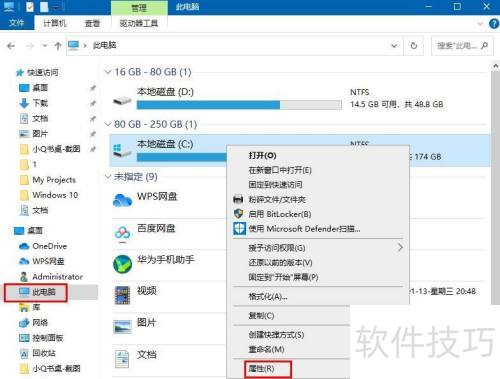Open the Windows 10 folder
Screen dimensions: 500x379
(x=55, y=195)
